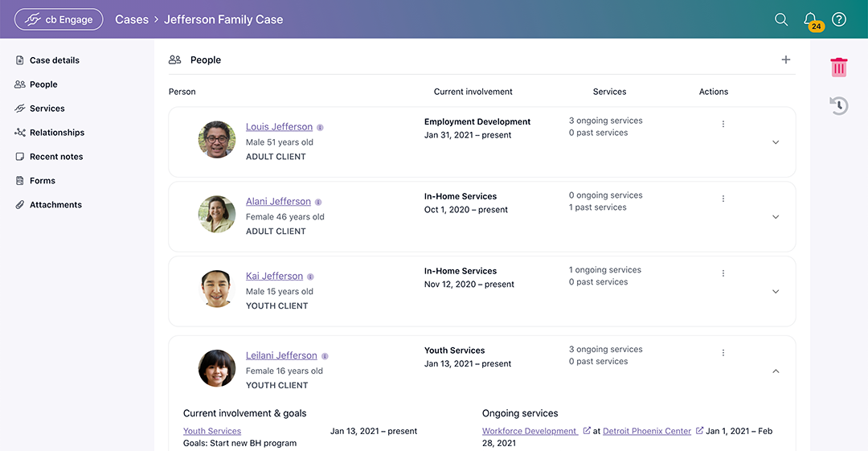Viewport: 868px width, 451px height.
Task: Collapse Leilani Jefferson's expanded row
Action: click(776, 371)
